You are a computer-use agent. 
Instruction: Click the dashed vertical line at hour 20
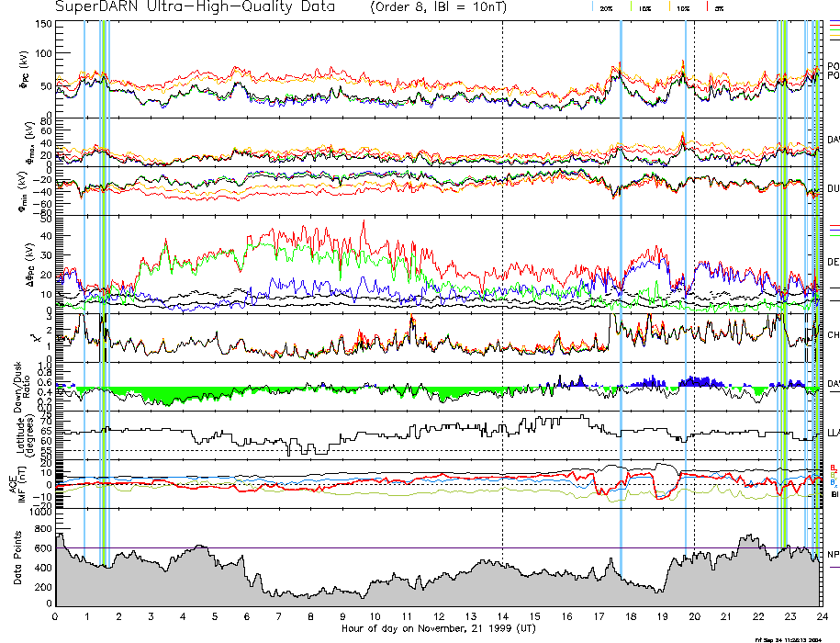click(x=695, y=276)
